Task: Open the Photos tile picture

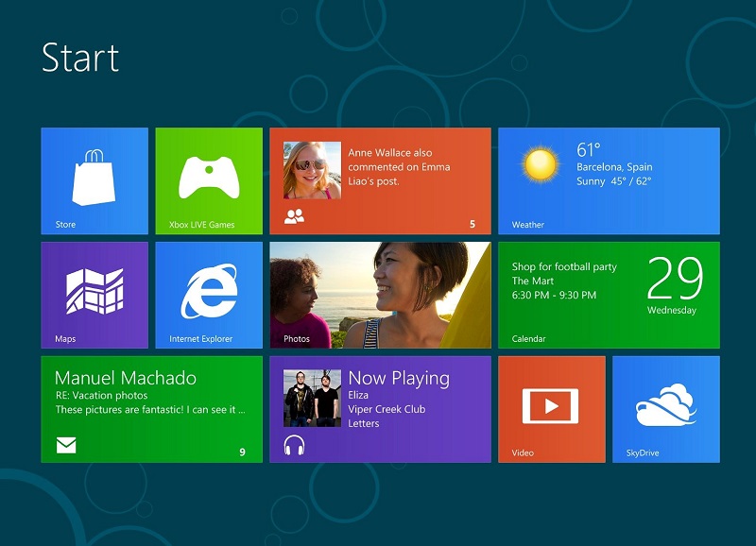Action: pos(380,295)
